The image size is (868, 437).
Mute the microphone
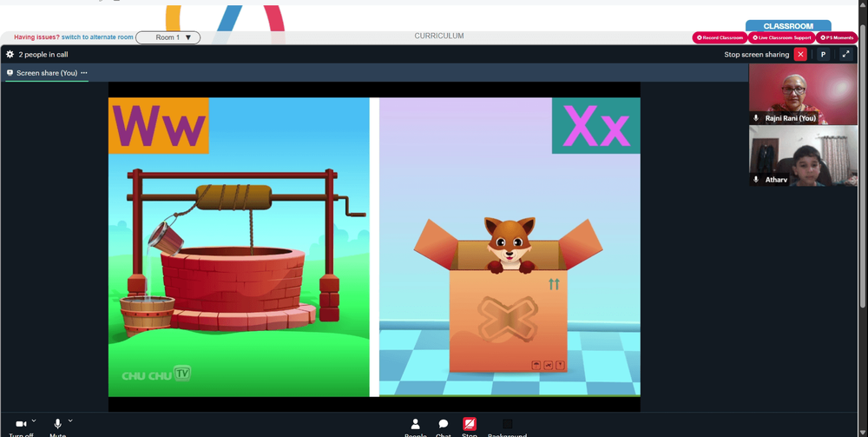[57, 424]
